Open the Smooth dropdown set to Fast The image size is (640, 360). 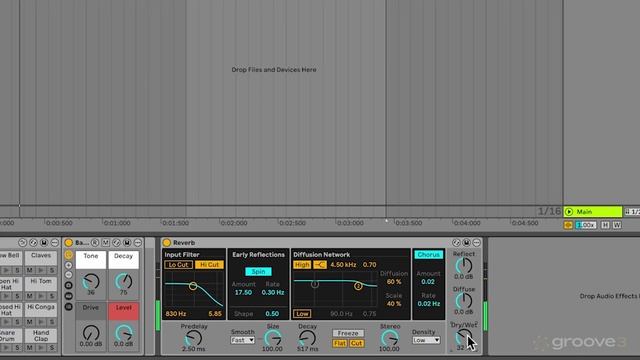pyautogui.click(x=242, y=340)
